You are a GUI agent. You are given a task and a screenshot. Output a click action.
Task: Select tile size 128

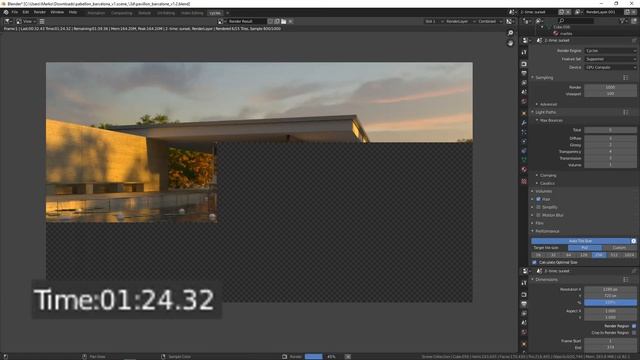pos(584,255)
